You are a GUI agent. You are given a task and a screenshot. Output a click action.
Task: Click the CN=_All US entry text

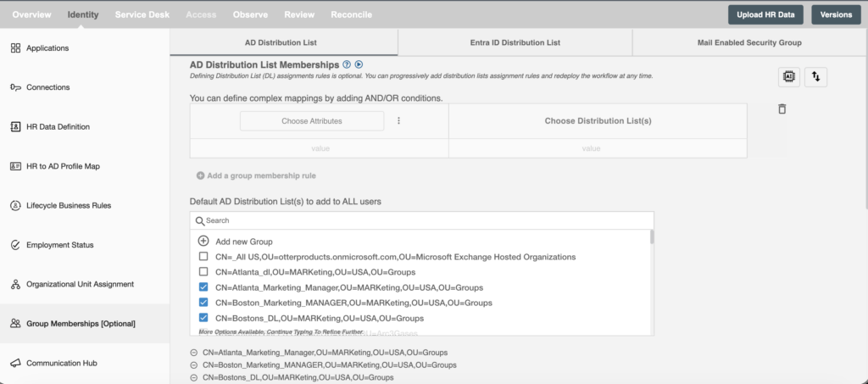(396, 258)
